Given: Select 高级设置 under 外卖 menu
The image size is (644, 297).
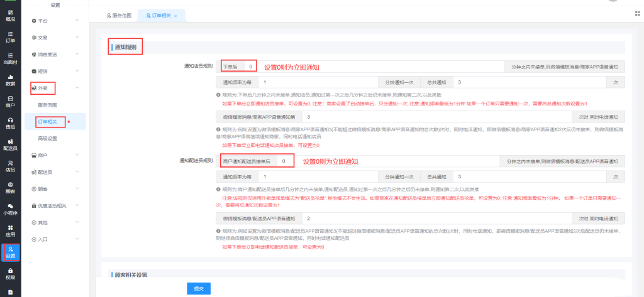Looking at the screenshot, I should click(48, 138).
